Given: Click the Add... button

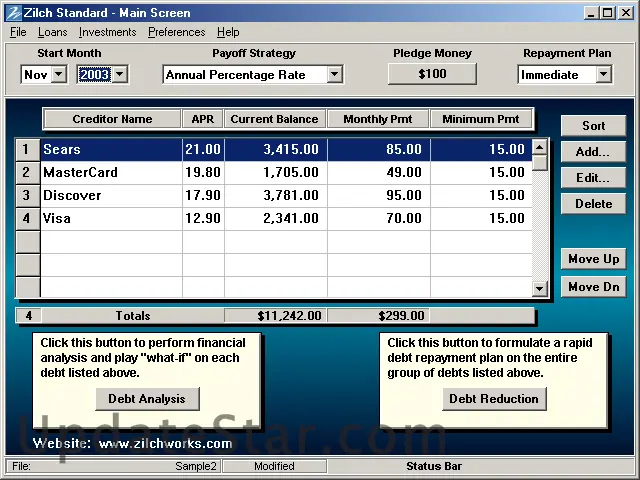Looking at the screenshot, I should pyautogui.click(x=593, y=152).
